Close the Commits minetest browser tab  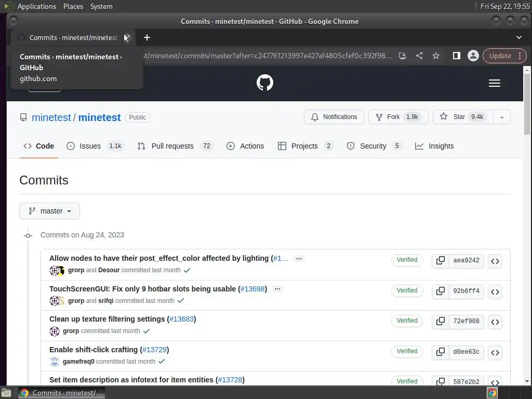[x=127, y=37]
